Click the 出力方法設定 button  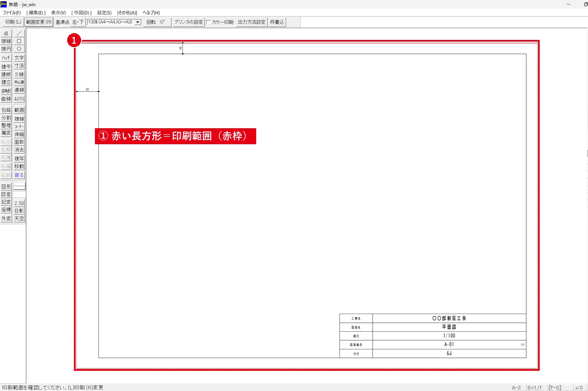point(252,22)
